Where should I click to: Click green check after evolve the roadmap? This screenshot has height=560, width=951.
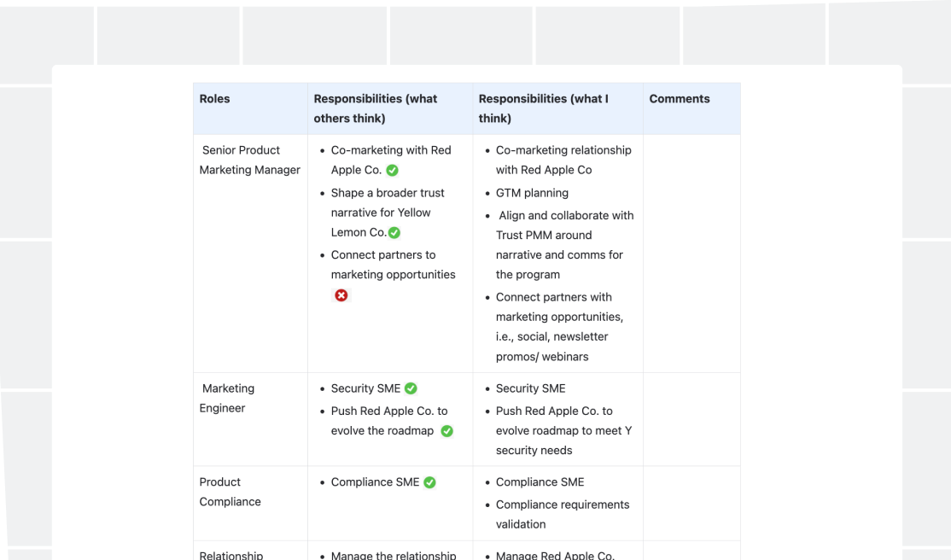pyautogui.click(x=447, y=431)
